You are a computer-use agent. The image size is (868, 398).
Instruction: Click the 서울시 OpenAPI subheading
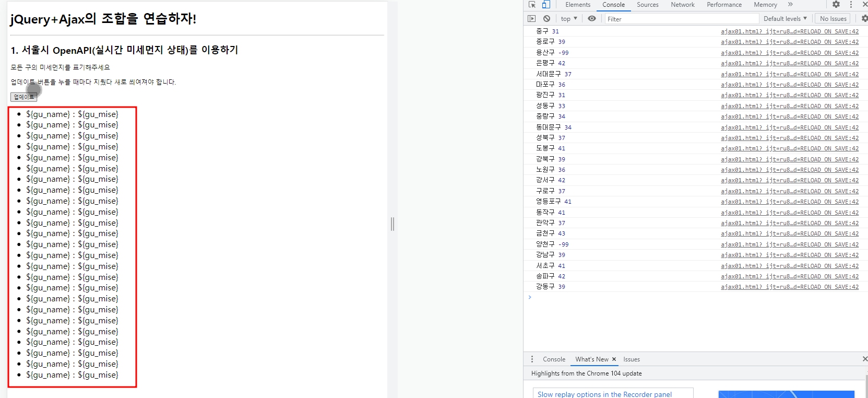[124, 50]
